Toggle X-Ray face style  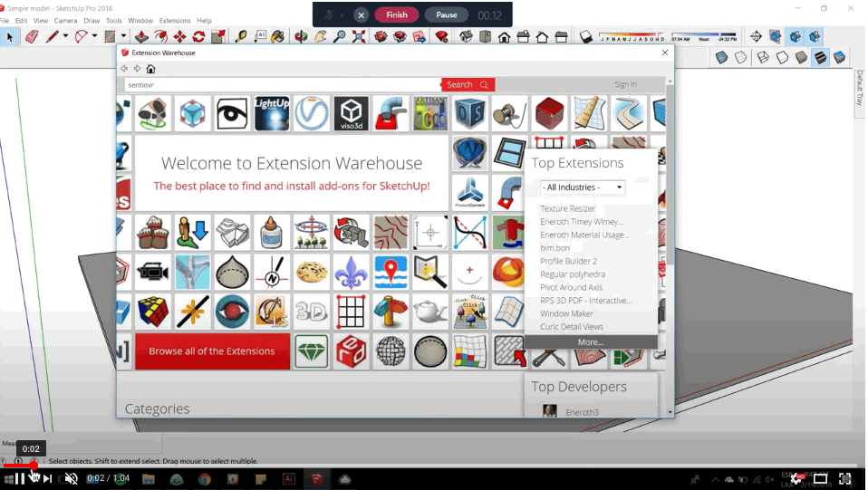(x=721, y=57)
